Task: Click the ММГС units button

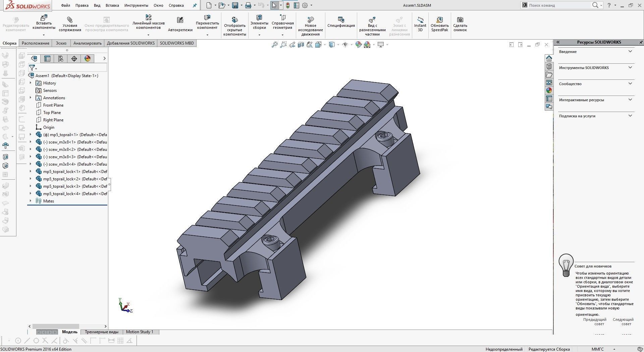Action: [597, 349]
